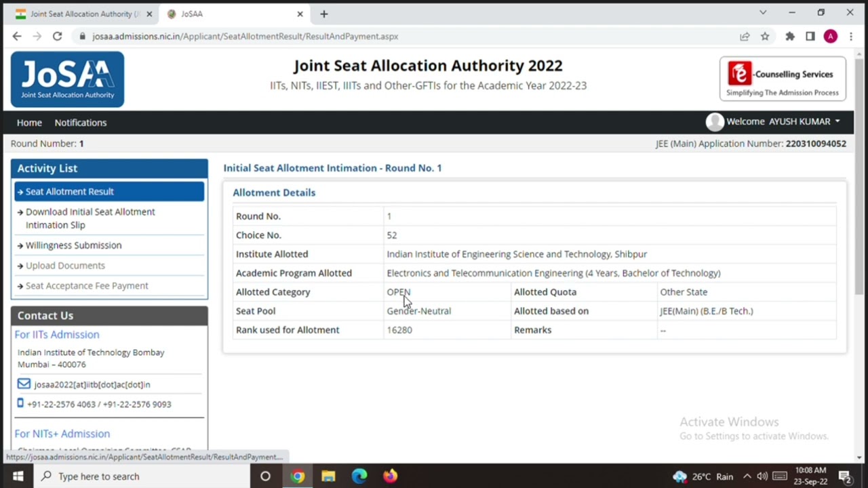Click the Electronics and Telecommunication Engineering program text
This screenshot has width=868, height=488.
pyautogui.click(x=553, y=273)
